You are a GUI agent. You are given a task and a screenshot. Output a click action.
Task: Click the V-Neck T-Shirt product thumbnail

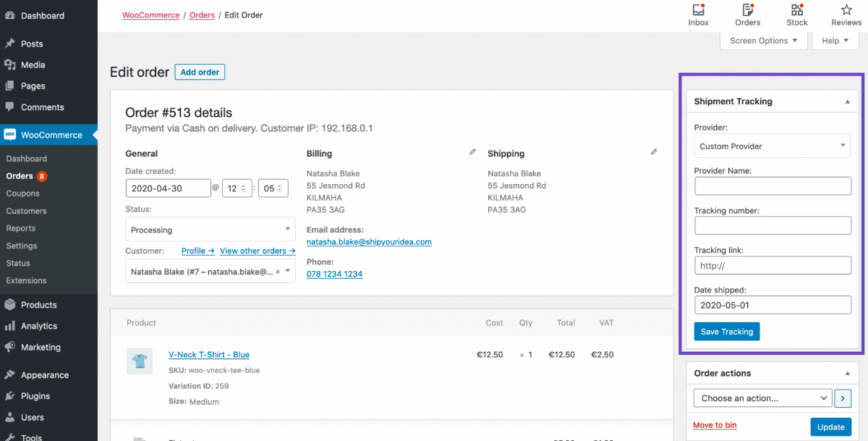pyautogui.click(x=139, y=361)
